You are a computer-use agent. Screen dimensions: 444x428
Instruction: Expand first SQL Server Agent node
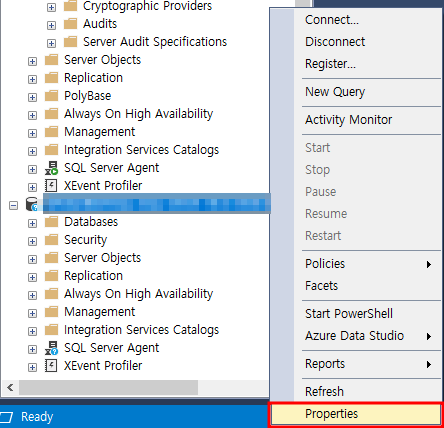[32, 169]
